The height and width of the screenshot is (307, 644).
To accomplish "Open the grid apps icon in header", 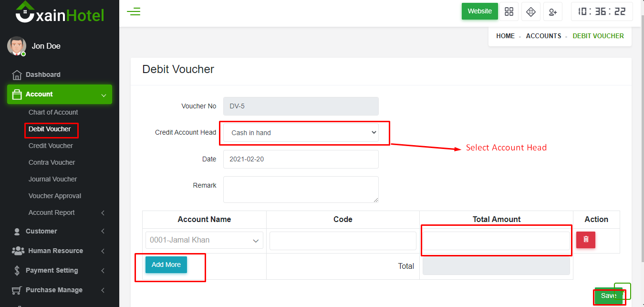I will coord(509,11).
